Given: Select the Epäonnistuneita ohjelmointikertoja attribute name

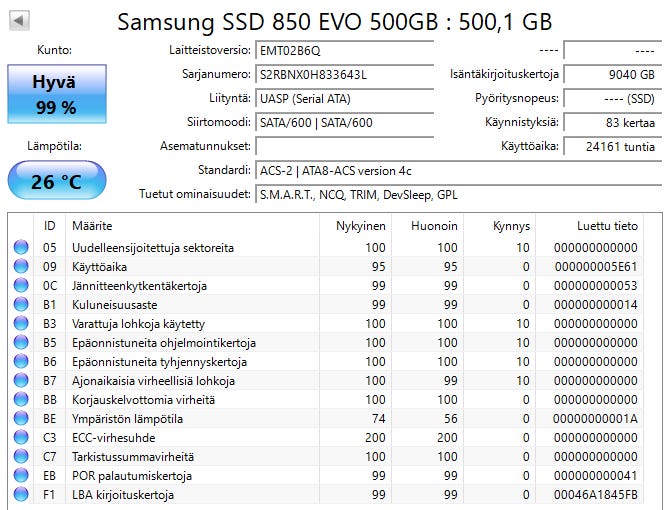Looking at the screenshot, I should tap(163, 343).
